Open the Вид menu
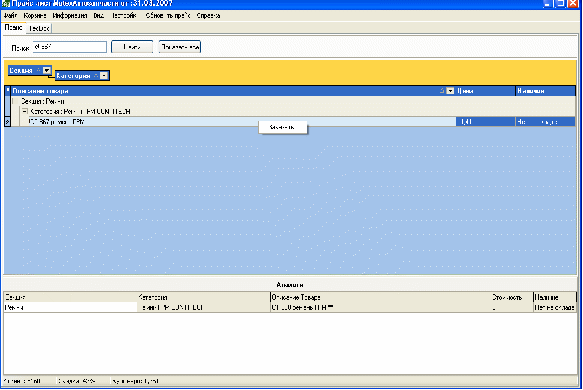The width and height of the screenshot is (583, 390). click(99, 16)
